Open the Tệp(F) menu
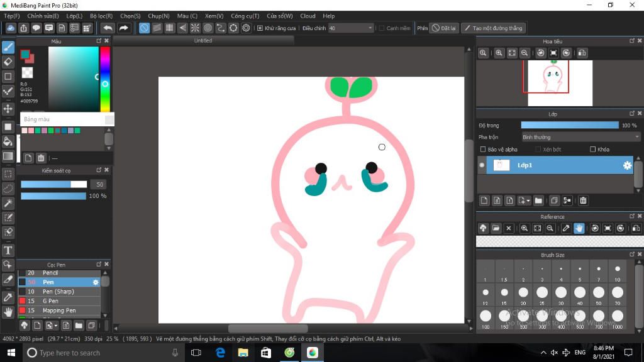644x362 pixels. coord(11,16)
